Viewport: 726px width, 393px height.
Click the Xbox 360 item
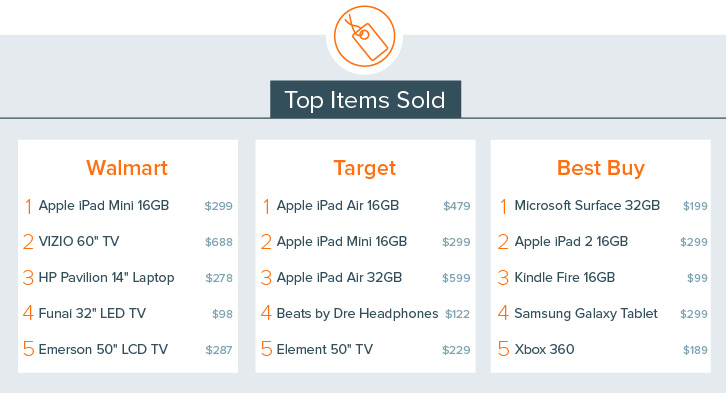(x=544, y=349)
